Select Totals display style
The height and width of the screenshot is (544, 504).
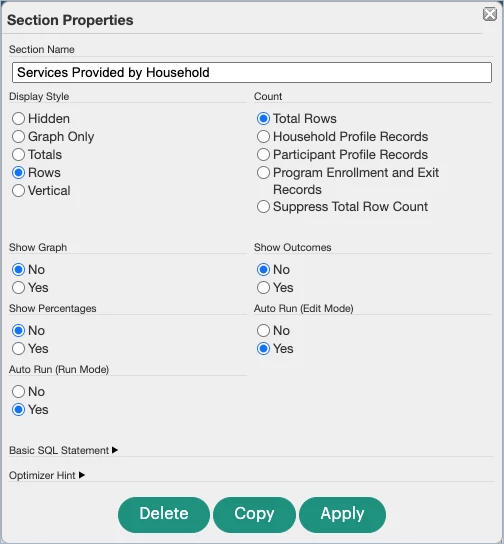18,155
